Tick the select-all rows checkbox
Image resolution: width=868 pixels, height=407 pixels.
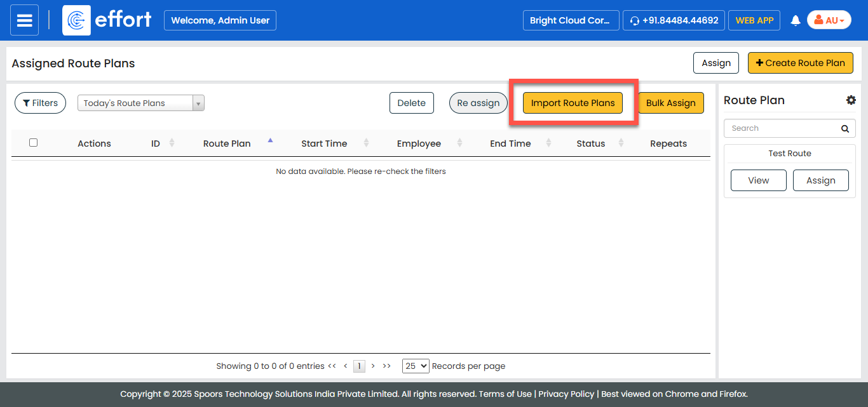34,143
